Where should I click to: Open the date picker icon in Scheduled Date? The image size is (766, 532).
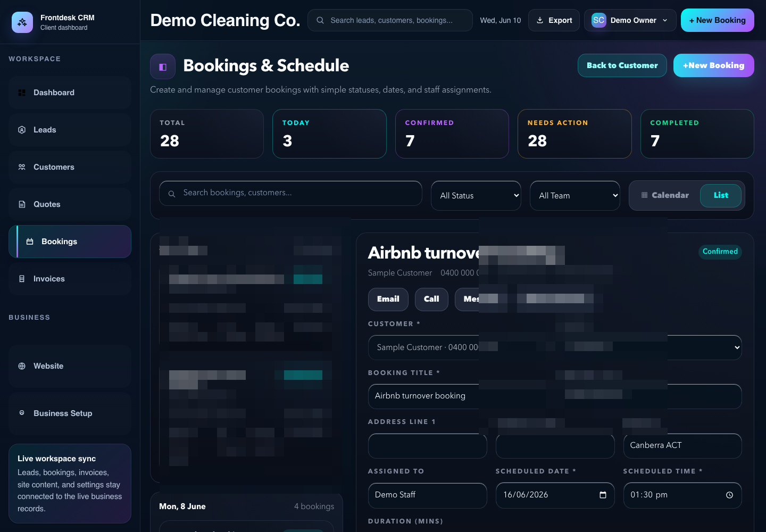point(603,495)
